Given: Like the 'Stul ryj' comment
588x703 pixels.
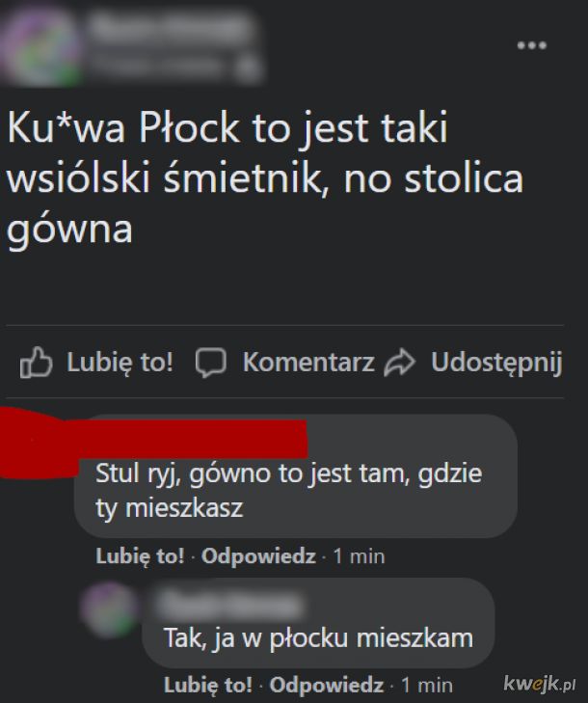Looking at the screenshot, I should coord(140,556).
